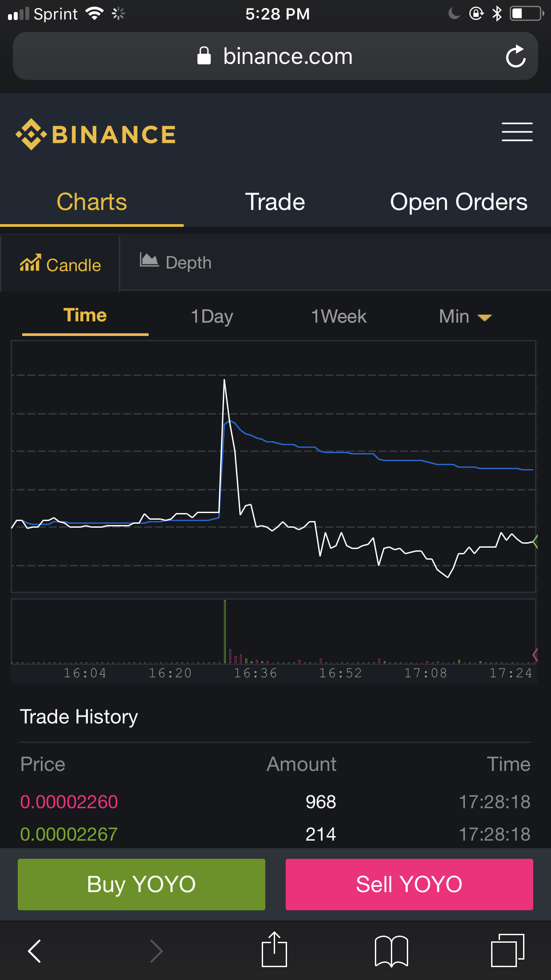
Task: Select trade price 0.00002267
Action: tap(69, 834)
